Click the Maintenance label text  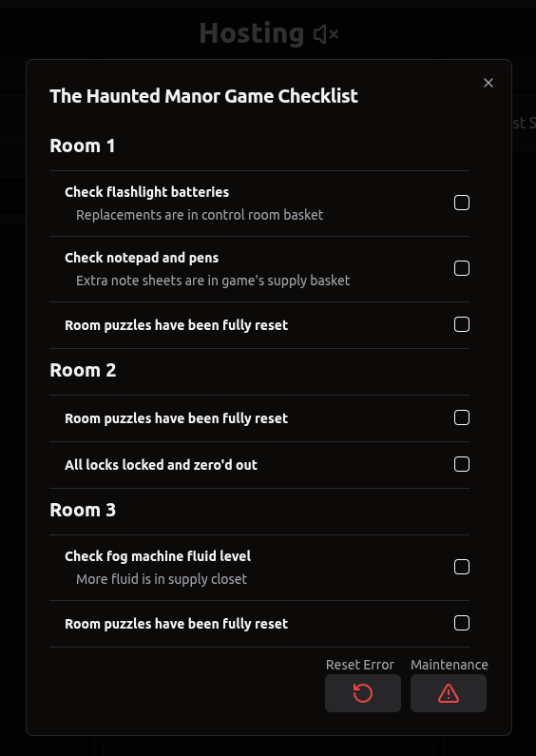450,665
